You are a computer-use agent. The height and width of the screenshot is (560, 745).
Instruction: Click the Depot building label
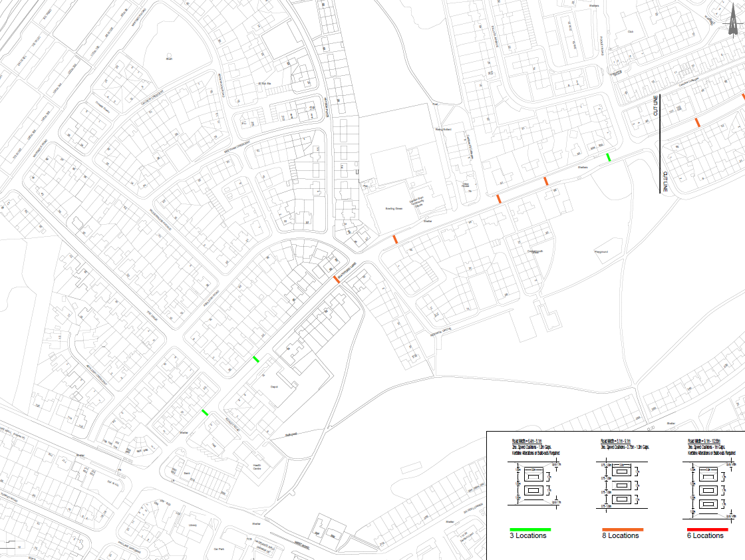click(273, 386)
